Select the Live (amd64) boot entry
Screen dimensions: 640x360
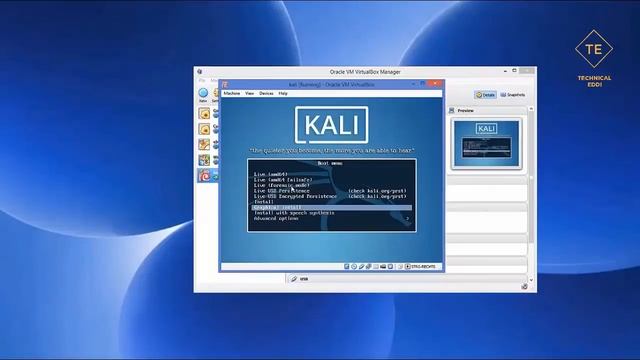pyautogui.click(x=271, y=174)
